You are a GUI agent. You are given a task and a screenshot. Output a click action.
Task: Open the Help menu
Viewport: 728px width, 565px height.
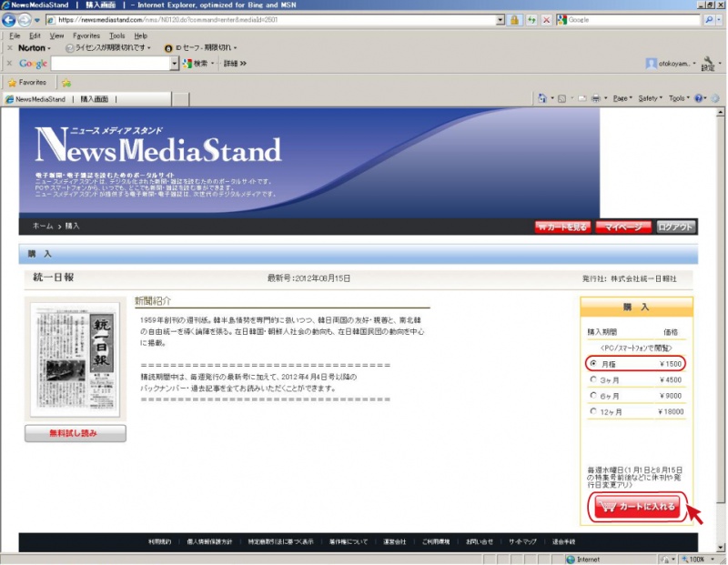click(x=141, y=35)
